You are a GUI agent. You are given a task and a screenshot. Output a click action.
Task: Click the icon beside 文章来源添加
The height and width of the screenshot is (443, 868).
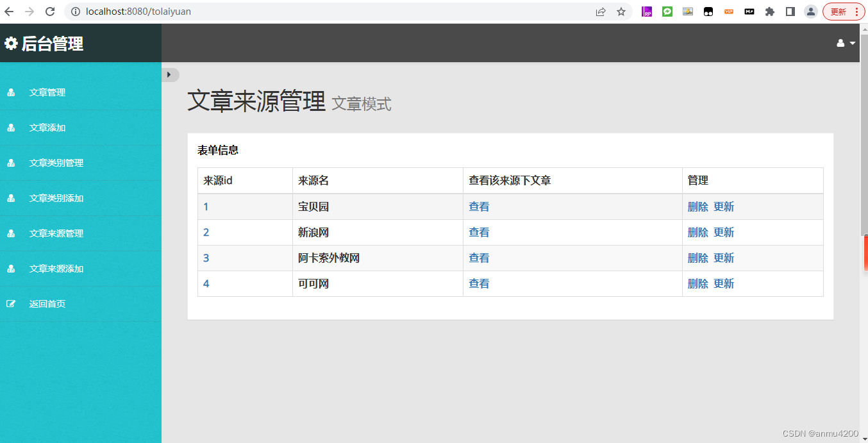point(11,269)
